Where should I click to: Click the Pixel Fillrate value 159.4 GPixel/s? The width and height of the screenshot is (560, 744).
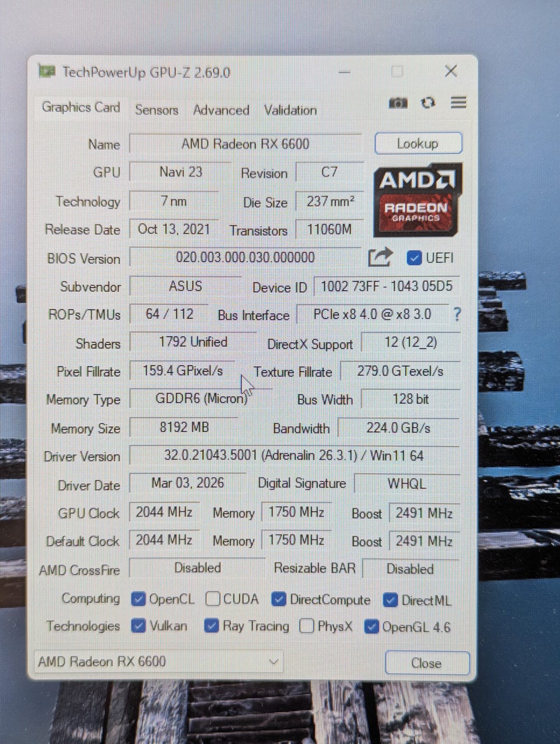pos(183,371)
